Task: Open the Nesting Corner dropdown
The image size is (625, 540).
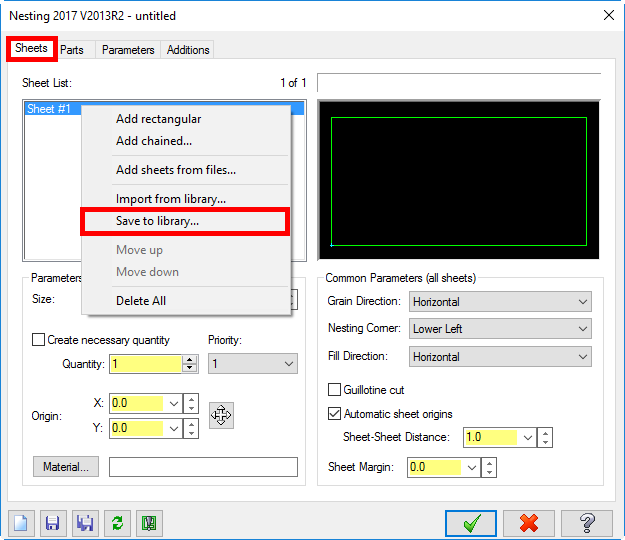Action: [x=500, y=329]
